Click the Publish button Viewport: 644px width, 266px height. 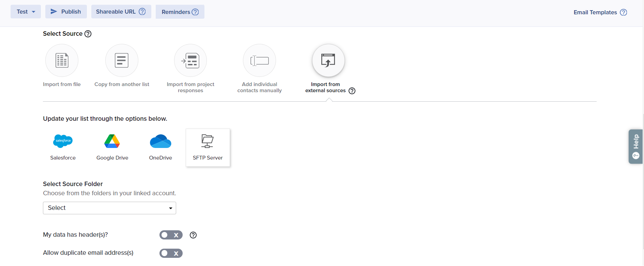click(66, 12)
